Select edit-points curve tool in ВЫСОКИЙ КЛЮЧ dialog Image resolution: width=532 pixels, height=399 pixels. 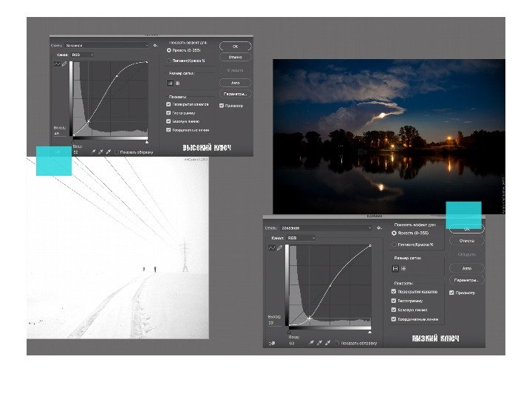(x=57, y=64)
